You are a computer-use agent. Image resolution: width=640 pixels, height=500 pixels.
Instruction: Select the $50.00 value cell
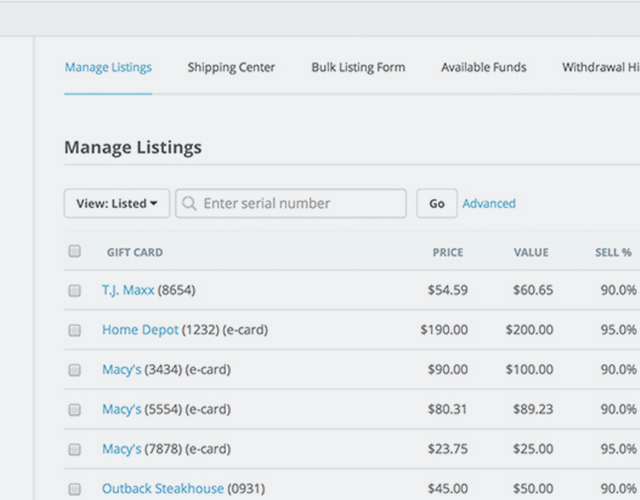click(533, 489)
